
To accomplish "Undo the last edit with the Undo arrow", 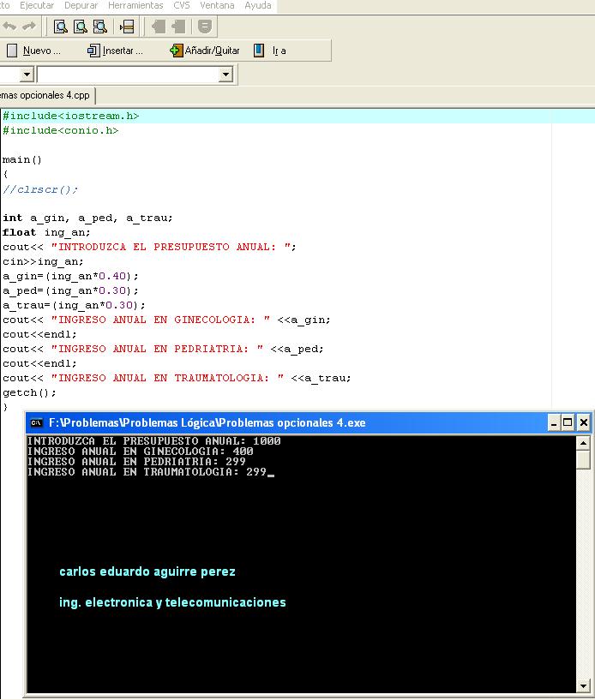I will (x=9, y=27).
